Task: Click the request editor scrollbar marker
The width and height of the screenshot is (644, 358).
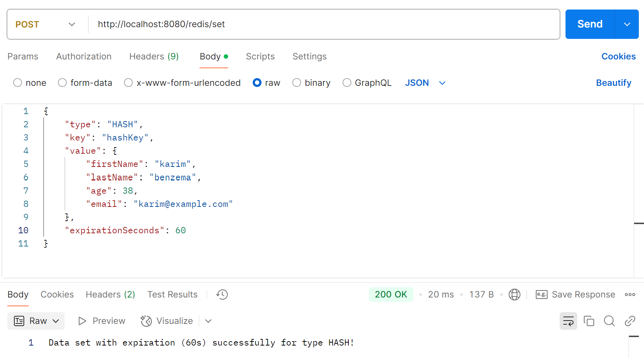Action: click(638, 223)
